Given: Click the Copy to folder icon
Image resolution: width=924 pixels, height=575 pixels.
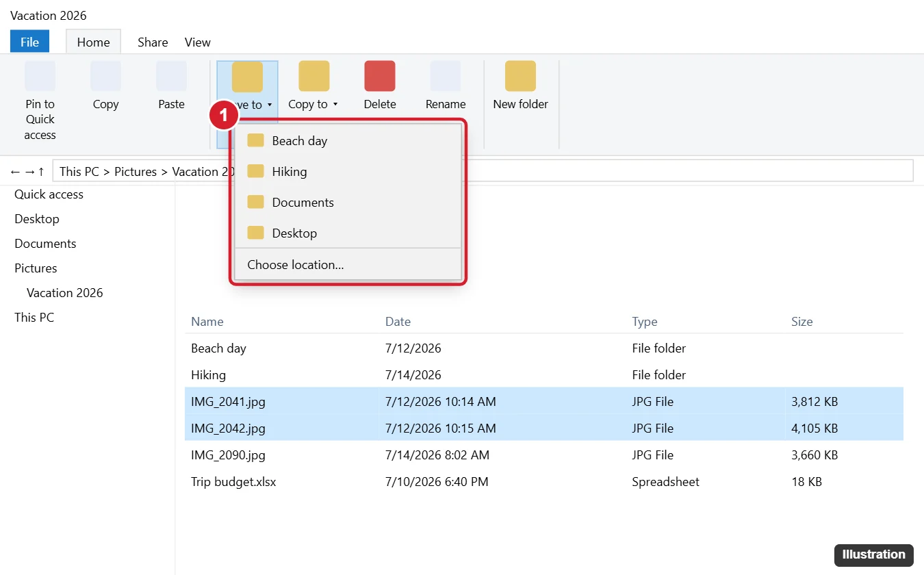Looking at the screenshot, I should coord(314,76).
